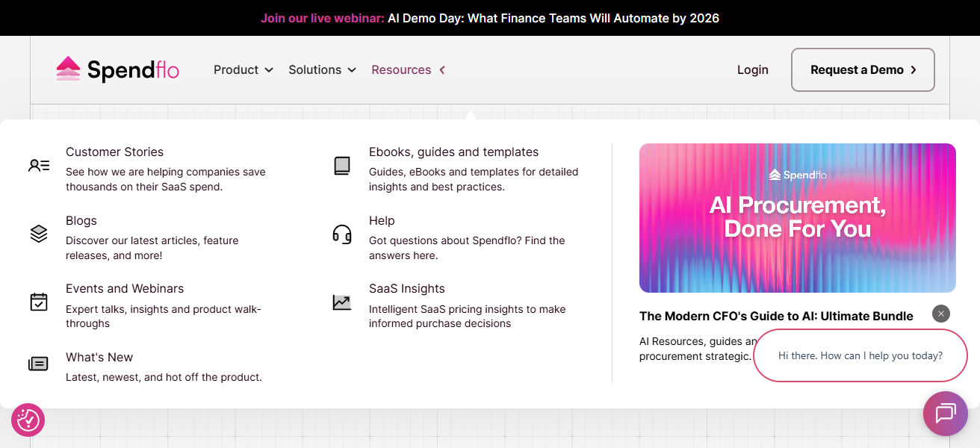Click the SaaS Insights chart icon

(x=341, y=302)
